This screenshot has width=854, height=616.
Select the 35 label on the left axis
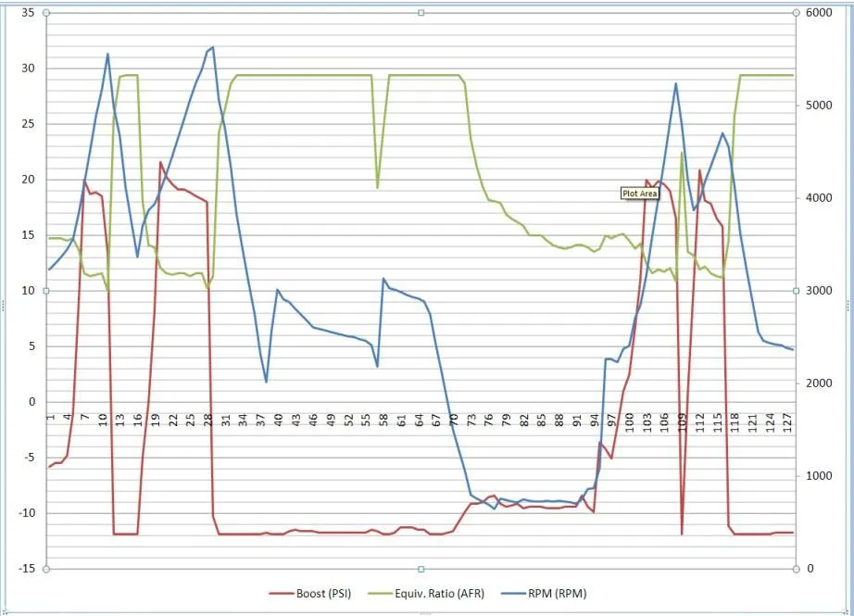pos(28,13)
